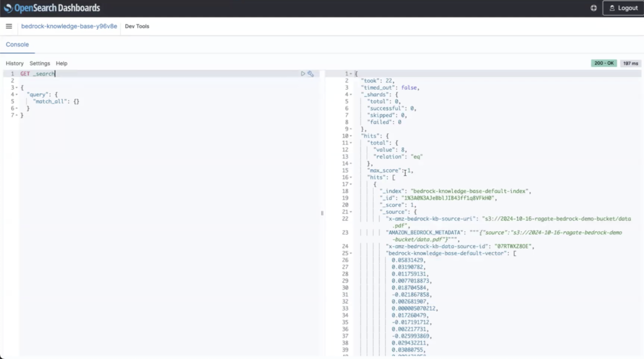Screen dimensions: 644x359
Task: Collapse the "total" block at line 11
Action: pos(351,143)
